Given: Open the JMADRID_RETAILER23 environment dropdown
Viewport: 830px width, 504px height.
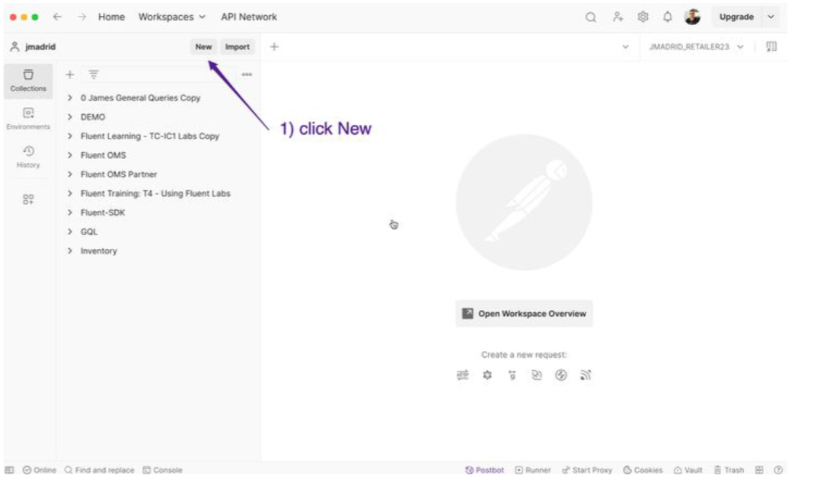Looking at the screenshot, I should tap(695, 47).
